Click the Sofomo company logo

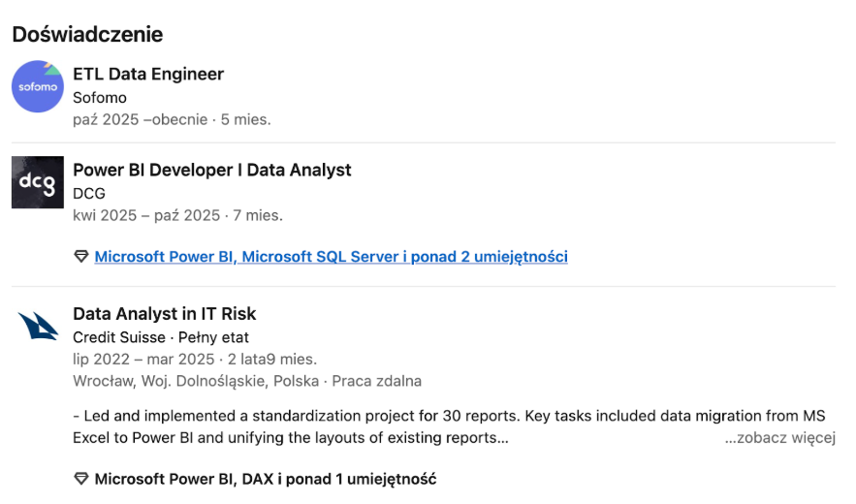pyautogui.click(x=38, y=86)
